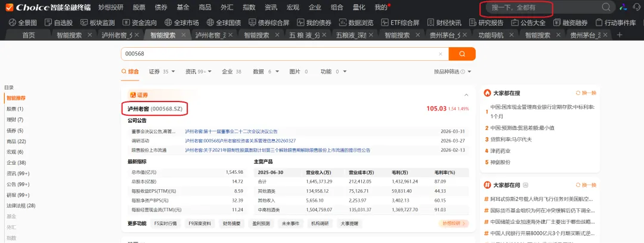Image resolution: width=644 pixels, height=243 pixels.
Task: Open the headset customer service icon
Action: (637, 7)
